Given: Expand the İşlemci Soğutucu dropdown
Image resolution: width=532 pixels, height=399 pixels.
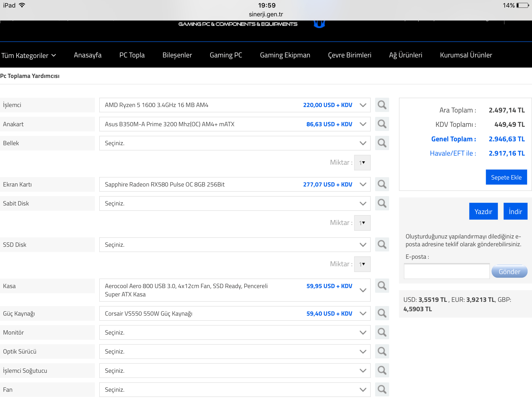Looking at the screenshot, I should (235, 370).
